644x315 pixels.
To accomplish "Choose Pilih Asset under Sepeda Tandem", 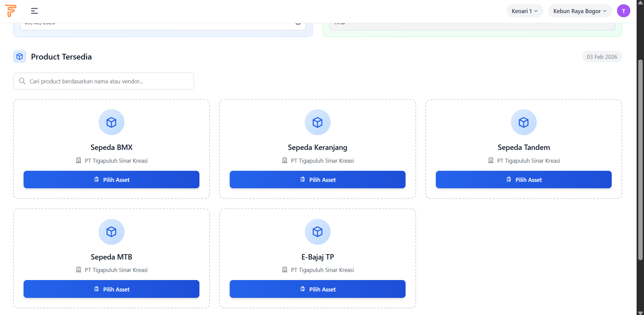I will click(524, 180).
